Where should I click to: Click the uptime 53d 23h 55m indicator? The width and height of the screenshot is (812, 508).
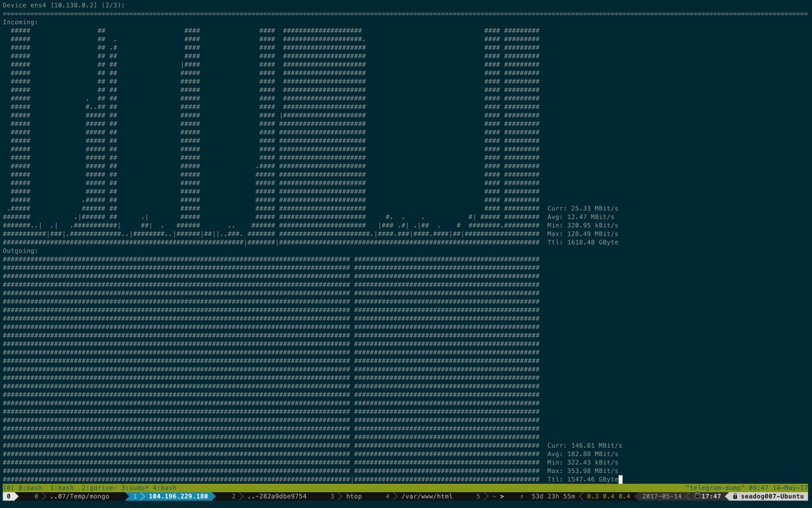pos(554,497)
